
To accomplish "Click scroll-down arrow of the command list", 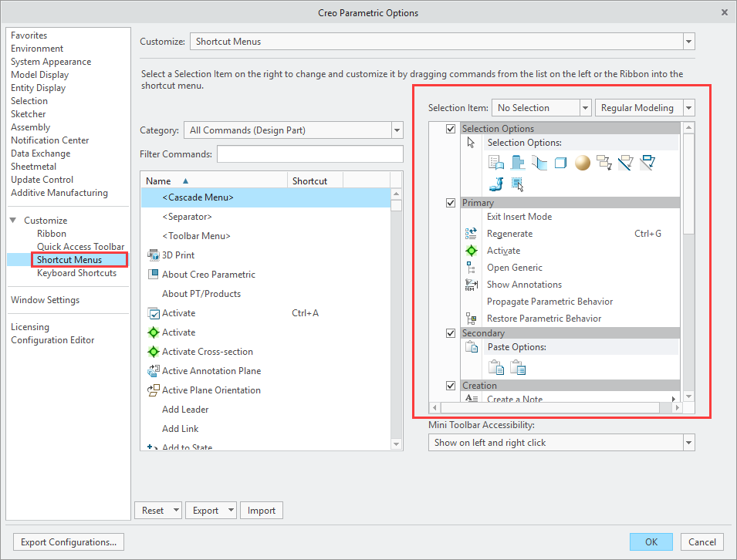I will point(396,444).
